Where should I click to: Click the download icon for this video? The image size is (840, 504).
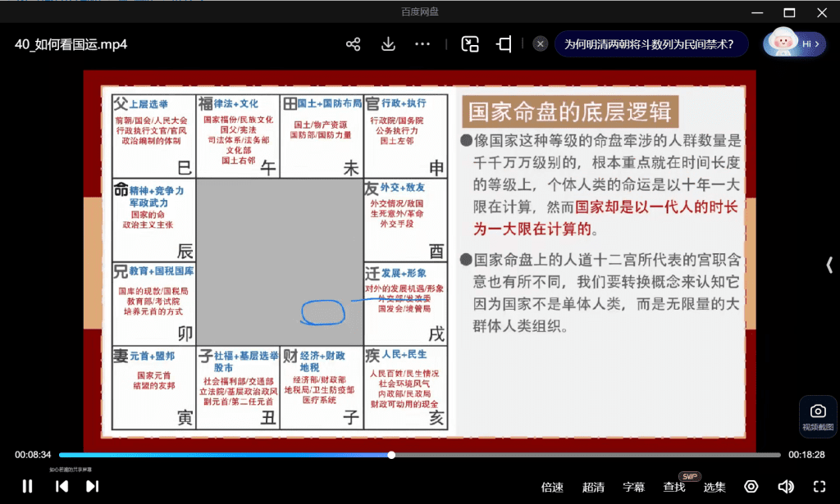389,44
